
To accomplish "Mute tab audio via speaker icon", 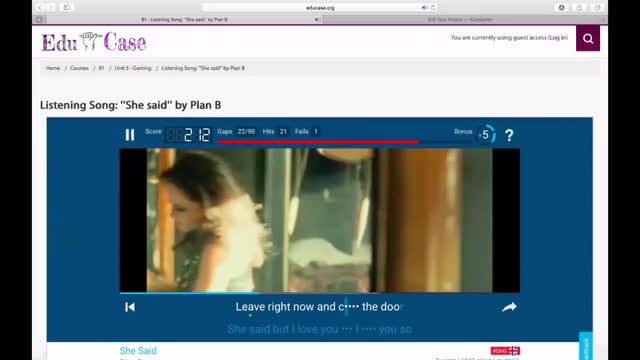I will pyautogui.click(x=424, y=8).
